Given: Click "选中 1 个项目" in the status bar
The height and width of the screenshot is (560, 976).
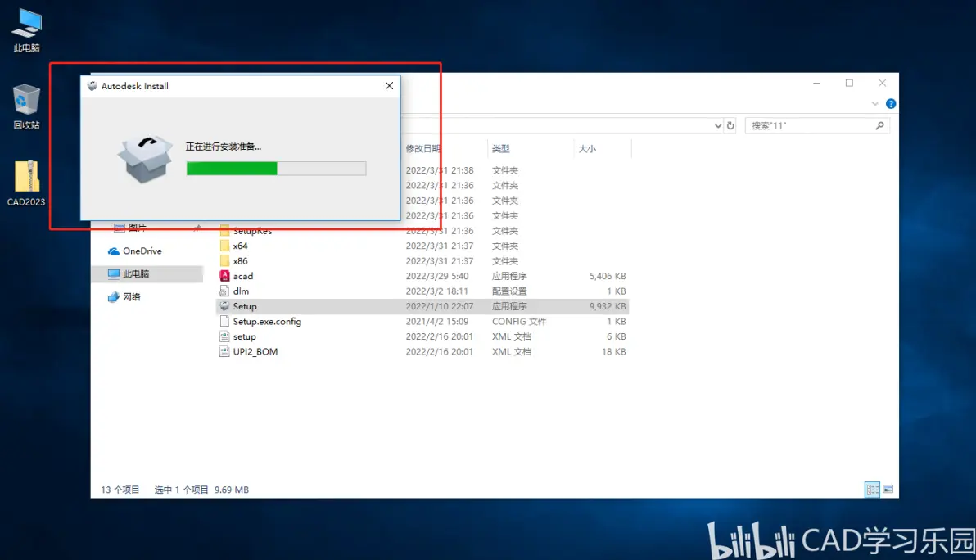Looking at the screenshot, I should (x=181, y=490).
